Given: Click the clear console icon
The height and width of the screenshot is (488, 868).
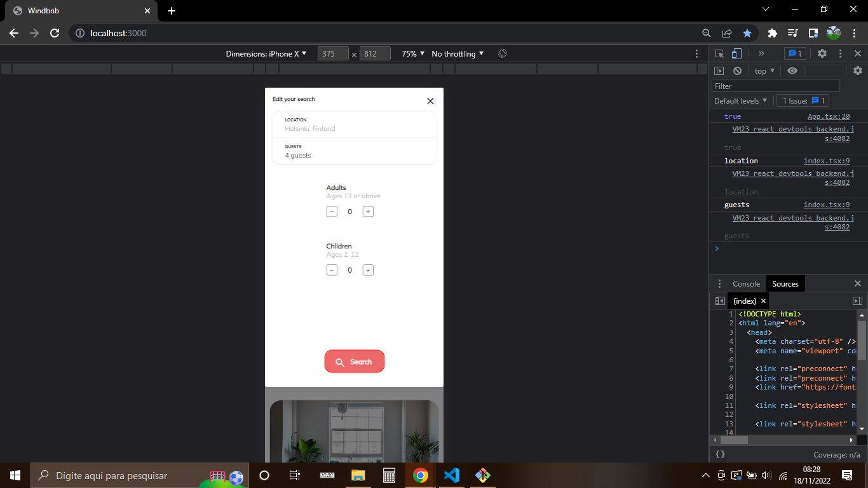Looking at the screenshot, I should (x=737, y=71).
